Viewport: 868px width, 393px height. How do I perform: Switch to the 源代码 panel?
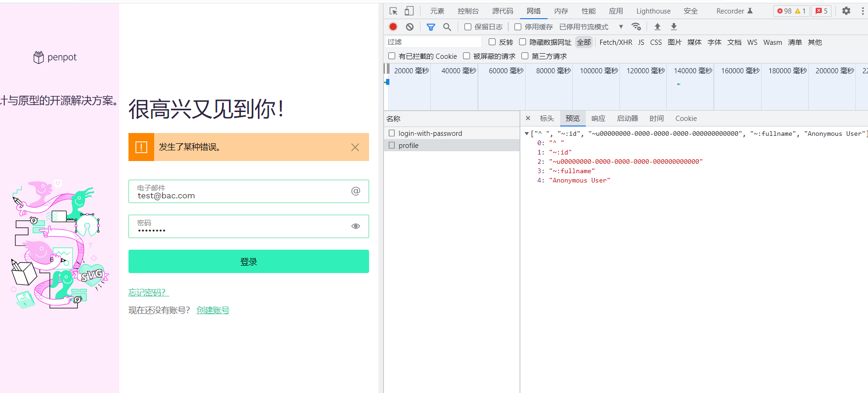(503, 11)
